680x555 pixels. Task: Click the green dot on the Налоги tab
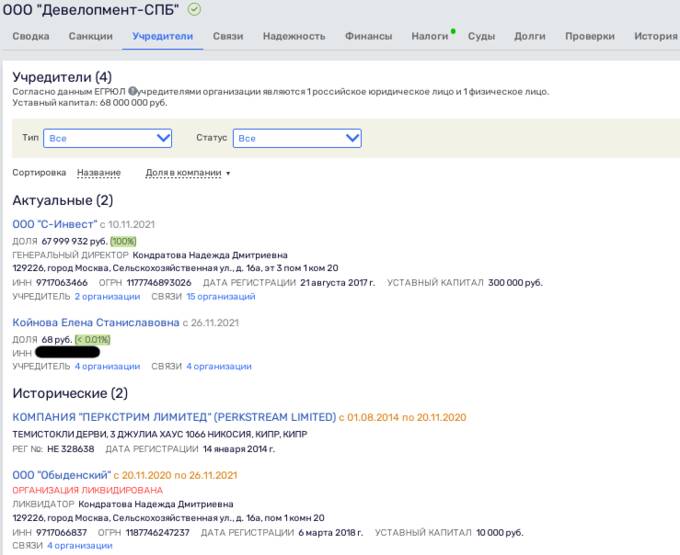tap(453, 31)
